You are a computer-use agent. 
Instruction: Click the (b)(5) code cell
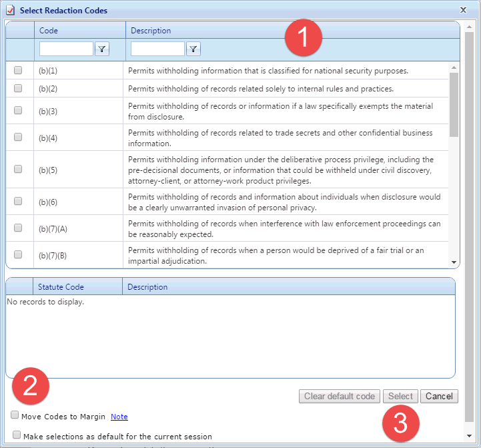(48, 170)
